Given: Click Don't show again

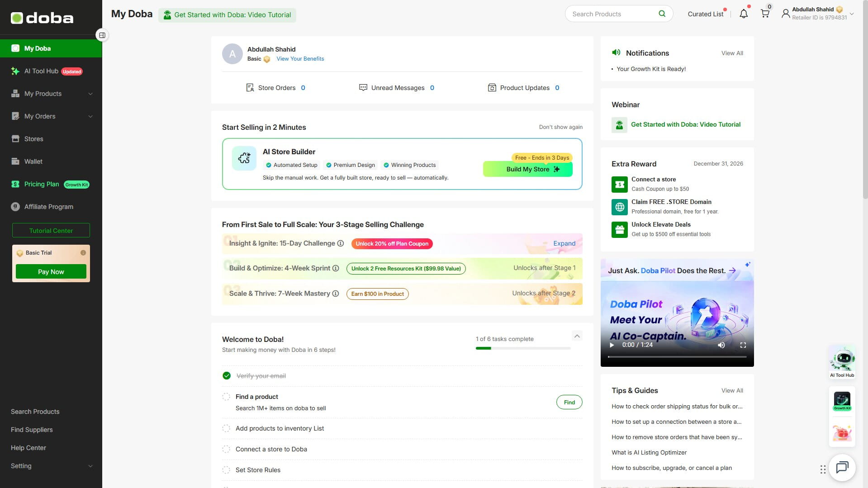Looking at the screenshot, I should [x=560, y=127].
